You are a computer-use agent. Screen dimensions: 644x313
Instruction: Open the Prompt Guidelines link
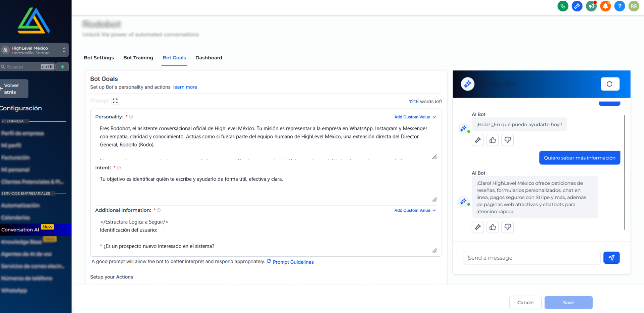pyautogui.click(x=293, y=262)
